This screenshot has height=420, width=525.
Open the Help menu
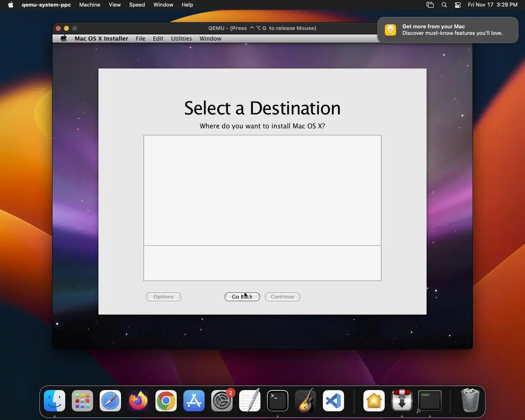(x=187, y=5)
